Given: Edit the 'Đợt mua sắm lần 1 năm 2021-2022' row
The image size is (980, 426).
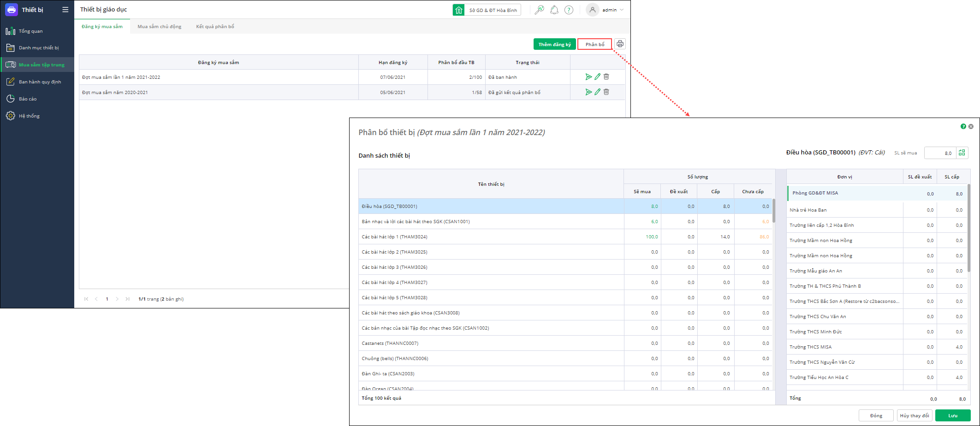Looking at the screenshot, I should click(597, 77).
